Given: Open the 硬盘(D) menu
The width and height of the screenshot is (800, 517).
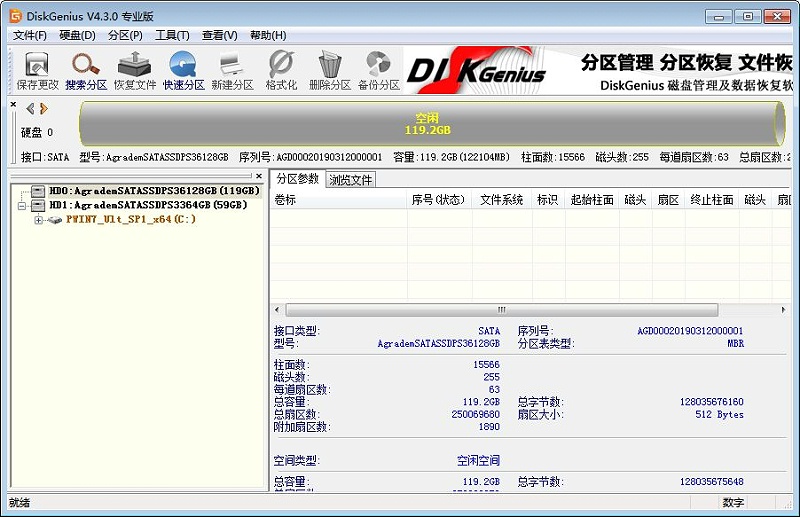Looking at the screenshot, I should [77, 35].
